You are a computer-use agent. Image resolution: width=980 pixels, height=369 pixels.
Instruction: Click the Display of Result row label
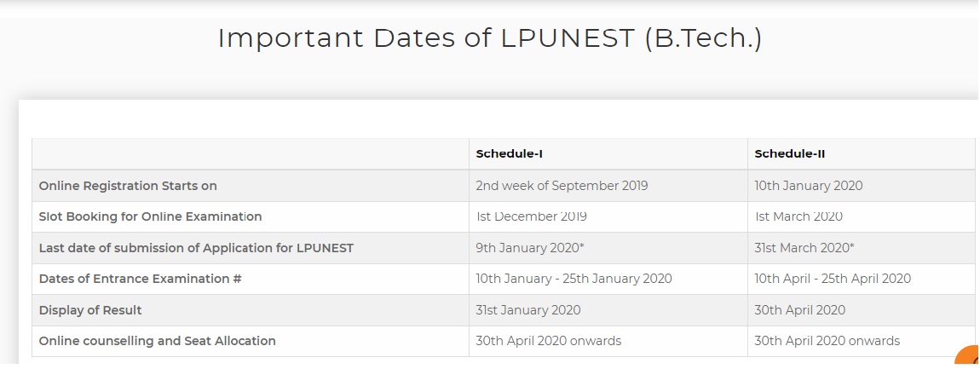click(x=90, y=310)
